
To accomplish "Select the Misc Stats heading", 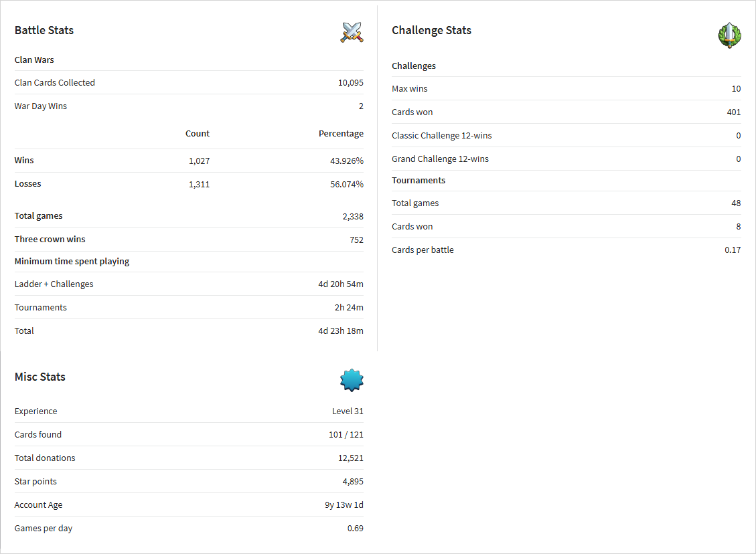I will [40, 377].
